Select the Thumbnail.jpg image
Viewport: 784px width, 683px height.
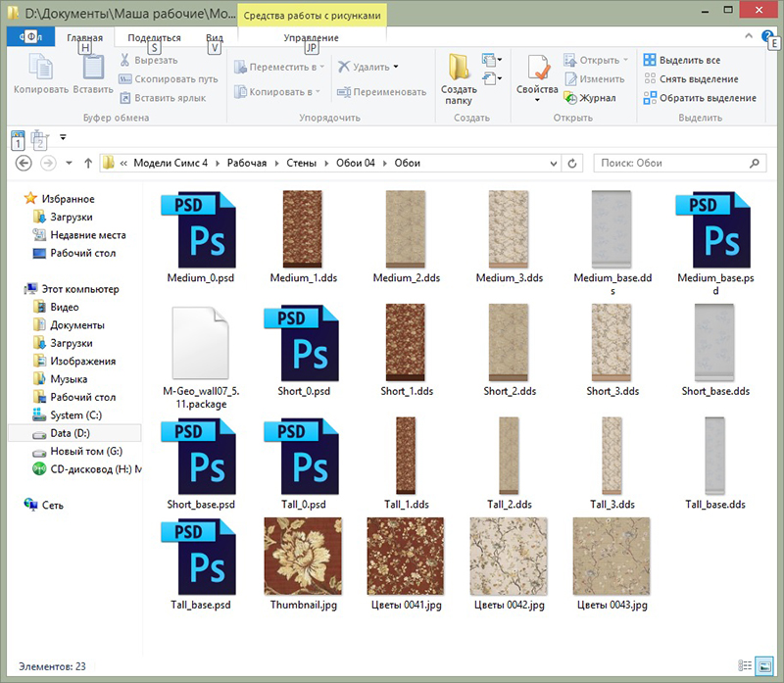(303, 557)
